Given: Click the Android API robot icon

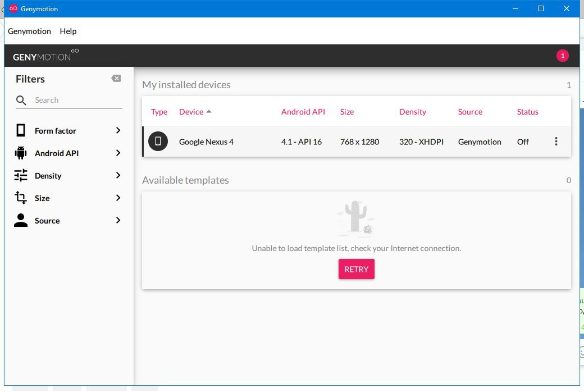Looking at the screenshot, I should click(x=21, y=153).
